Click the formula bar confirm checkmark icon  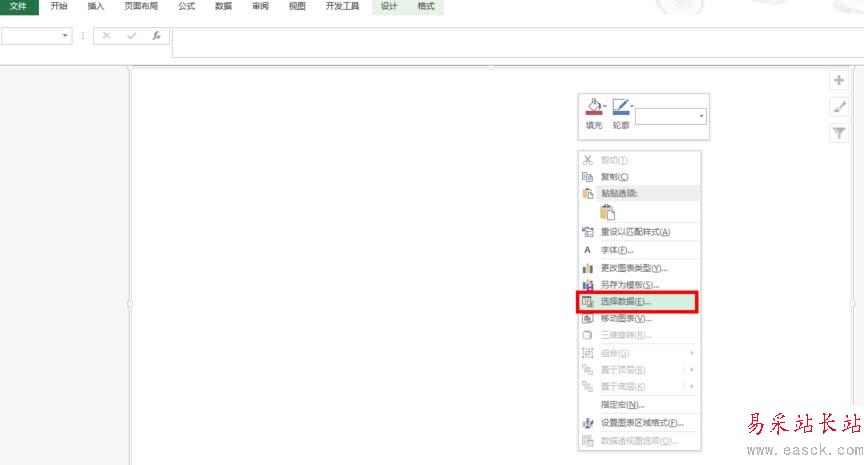point(131,36)
